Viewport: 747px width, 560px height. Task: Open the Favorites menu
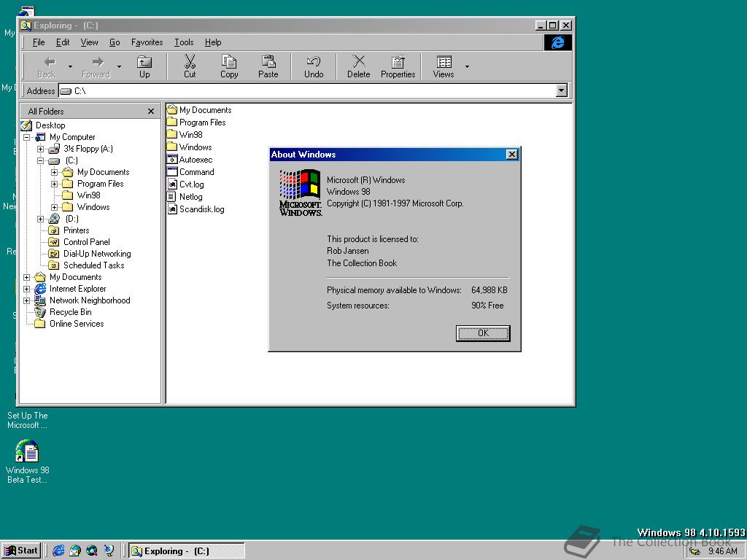pyautogui.click(x=147, y=42)
